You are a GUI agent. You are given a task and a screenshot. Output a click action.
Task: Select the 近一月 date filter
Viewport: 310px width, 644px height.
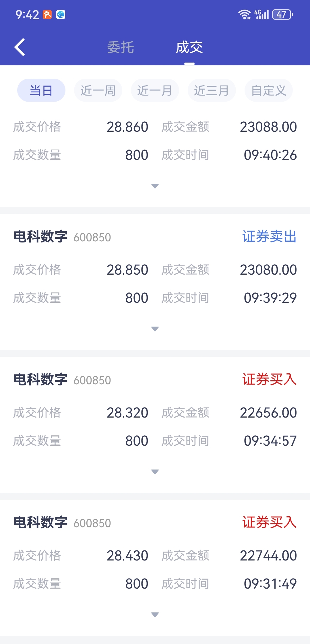tap(155, 90)
